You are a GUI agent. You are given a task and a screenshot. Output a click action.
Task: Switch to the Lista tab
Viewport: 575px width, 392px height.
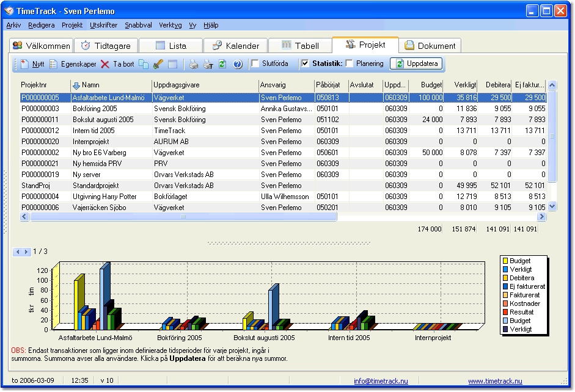click(x=171, y=46)
